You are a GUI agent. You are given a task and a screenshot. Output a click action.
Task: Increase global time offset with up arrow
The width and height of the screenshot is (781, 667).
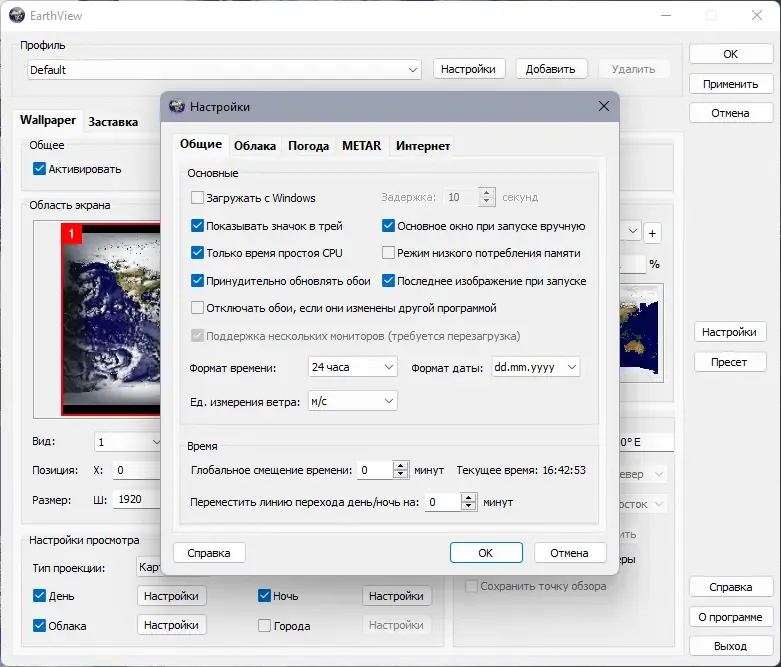(x=400, y=465)
